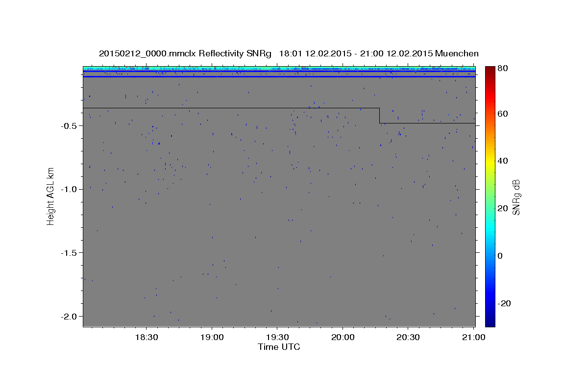Click the colorbar value 80

[x=503, y=68]
